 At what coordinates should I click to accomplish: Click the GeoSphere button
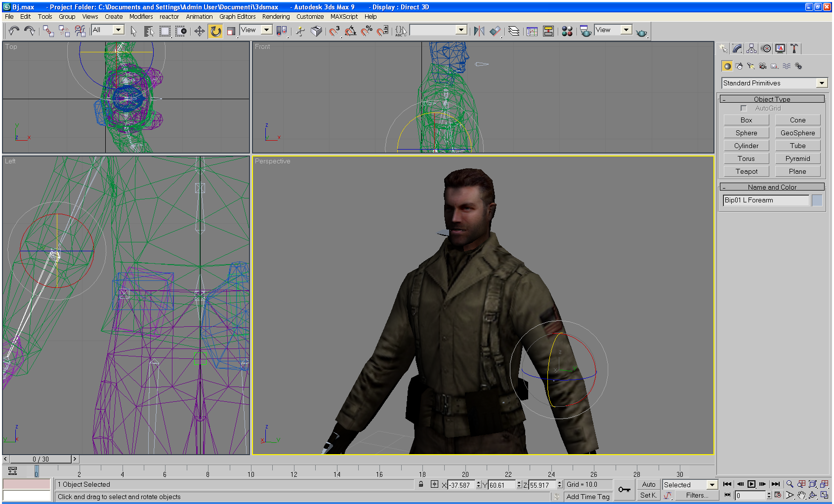click(x=797, y=133)
